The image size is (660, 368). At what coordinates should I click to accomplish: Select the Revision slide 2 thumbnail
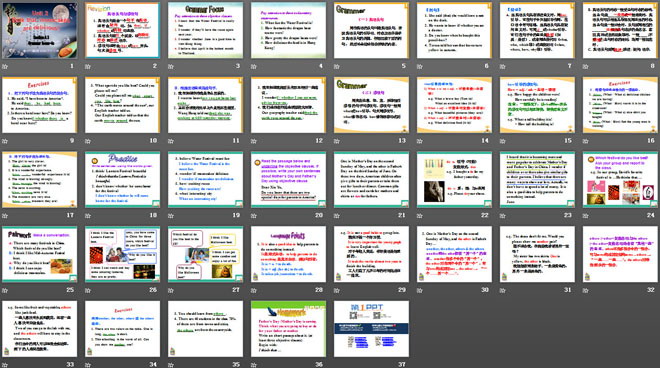point(122,30)
